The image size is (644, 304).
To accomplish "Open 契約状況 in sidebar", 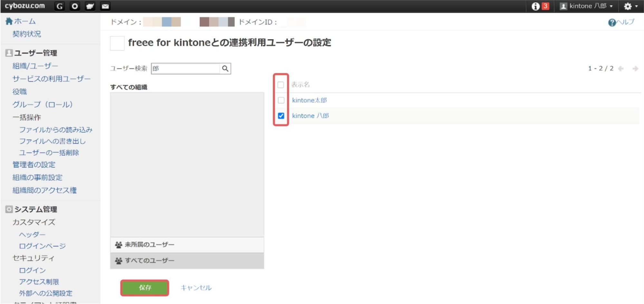I will click(x=27, y=34).
